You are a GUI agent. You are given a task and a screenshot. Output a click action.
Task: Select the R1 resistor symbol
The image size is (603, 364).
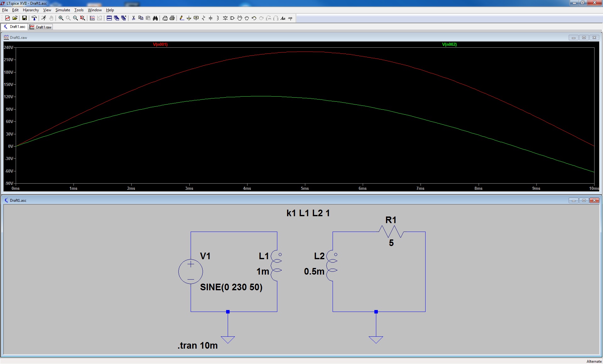(391, 232)
